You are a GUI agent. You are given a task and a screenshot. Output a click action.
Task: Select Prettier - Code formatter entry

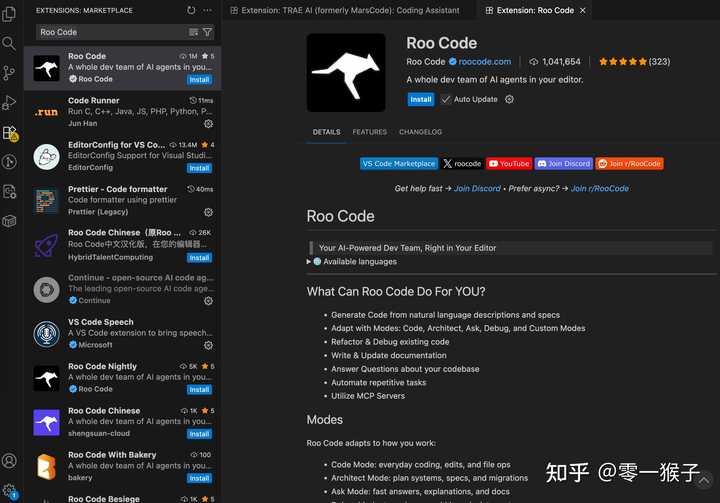pos(123,201)
